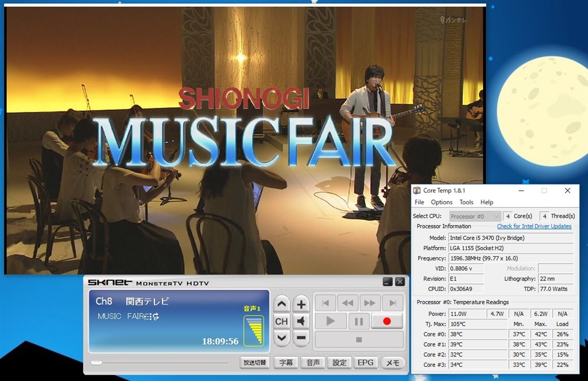Image resolution: width=588 pixels, height=381 pixels.
Task: Click the 音声 audio button
Action: pos(313,363)
